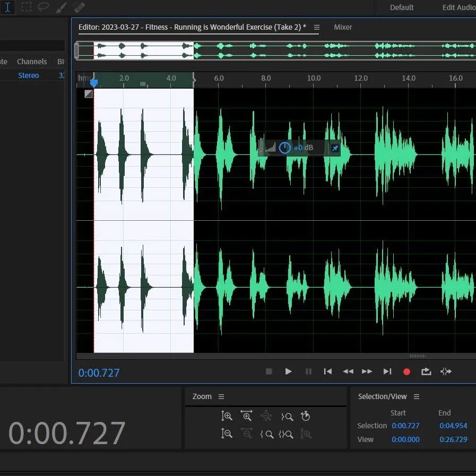The image size is (476, 476).
Task: Click the ruler selection range grip
Action: coord(143,84)
